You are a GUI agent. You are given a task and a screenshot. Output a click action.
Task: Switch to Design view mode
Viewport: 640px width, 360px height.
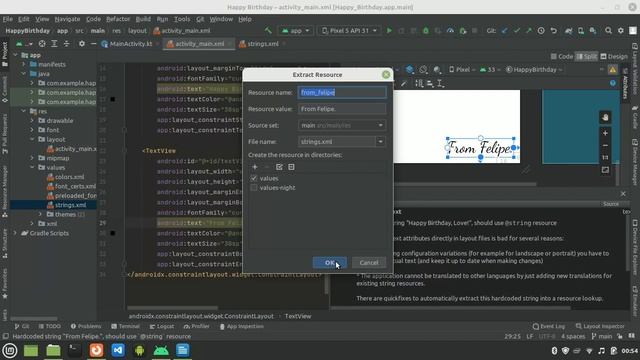click(613, 57)
